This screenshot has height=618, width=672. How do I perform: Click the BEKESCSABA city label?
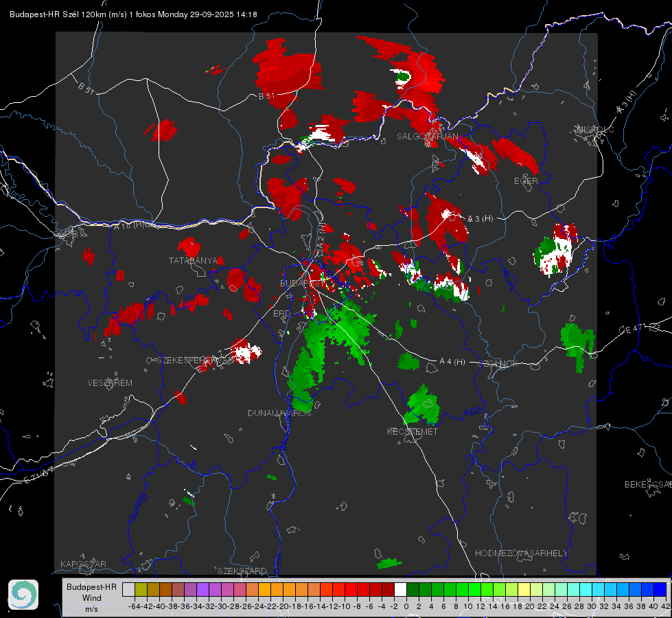click(x=648, y=485)
